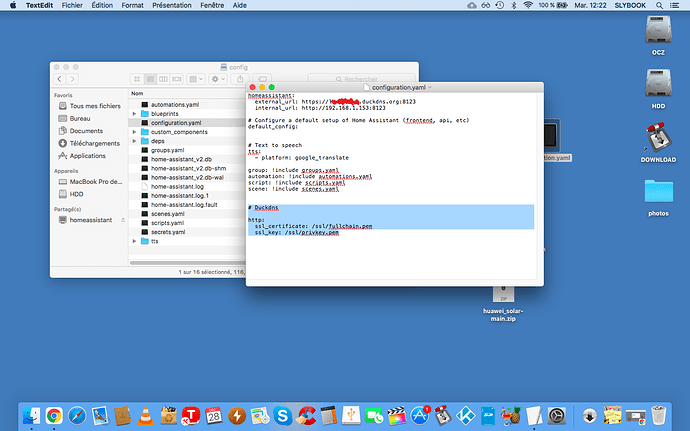690x431 pixels.
Task: Expand the blueprints folder in Finder
Action: 134,114
